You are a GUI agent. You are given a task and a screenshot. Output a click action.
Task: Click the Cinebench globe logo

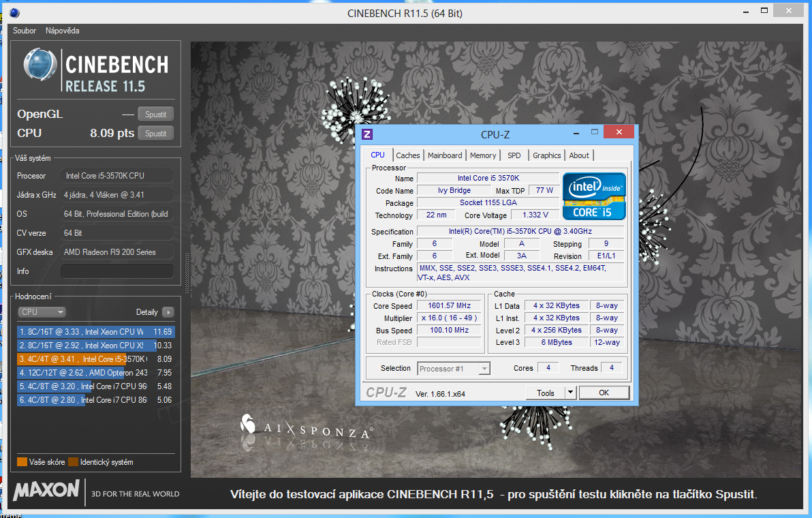coord(40,65)
